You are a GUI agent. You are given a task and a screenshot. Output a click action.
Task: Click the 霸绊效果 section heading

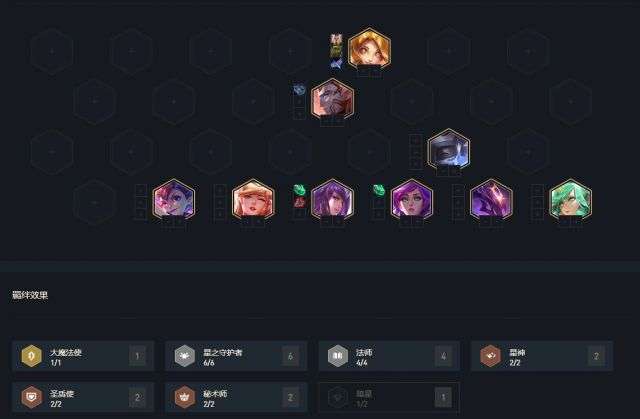tap(30, 295)
